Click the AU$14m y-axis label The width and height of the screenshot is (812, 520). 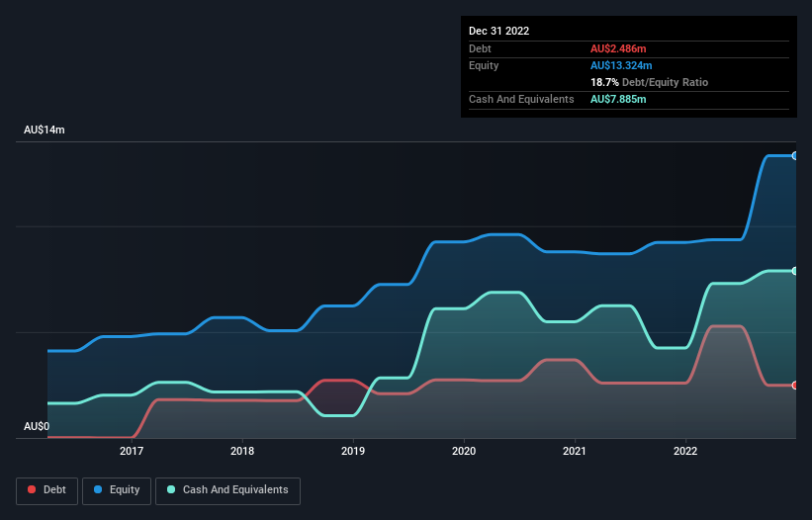[x=45, y=130]
